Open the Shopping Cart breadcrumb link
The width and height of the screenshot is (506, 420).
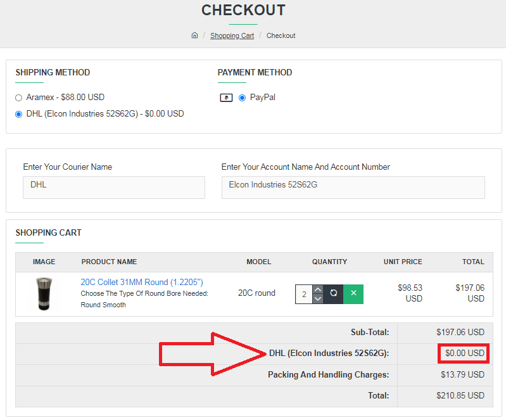point(232,35)
